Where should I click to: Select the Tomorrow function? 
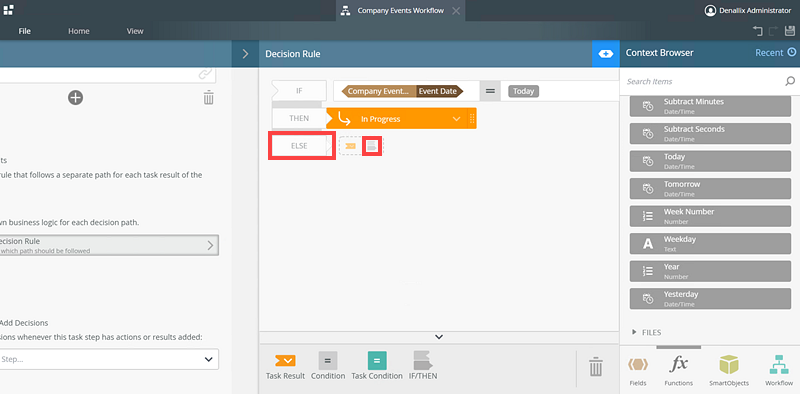[x=710, y=188]
